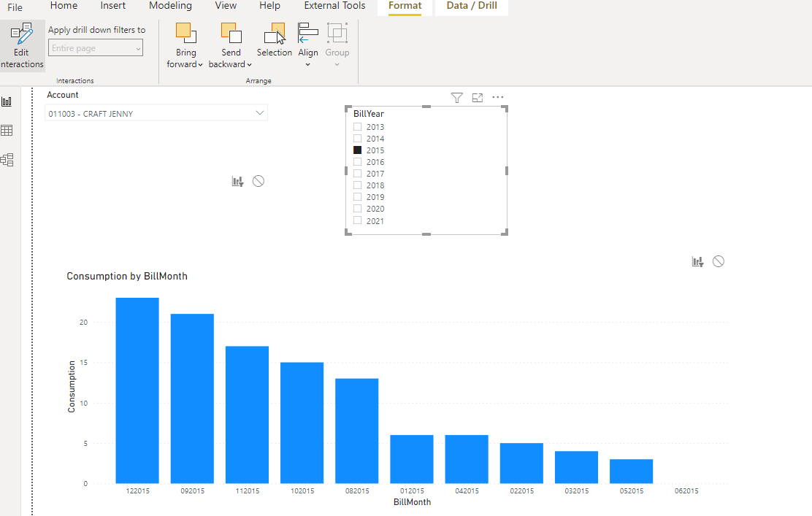
Task: Expand the Align dropdown chevron
Action: click(307, 65)
